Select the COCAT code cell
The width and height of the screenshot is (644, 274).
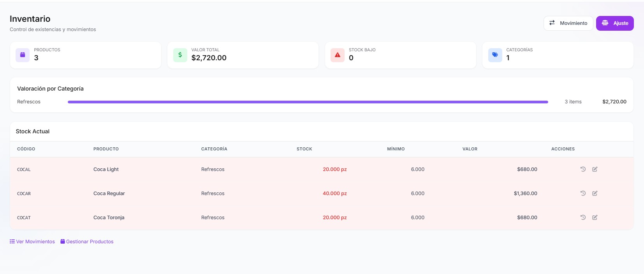(24, 218)
